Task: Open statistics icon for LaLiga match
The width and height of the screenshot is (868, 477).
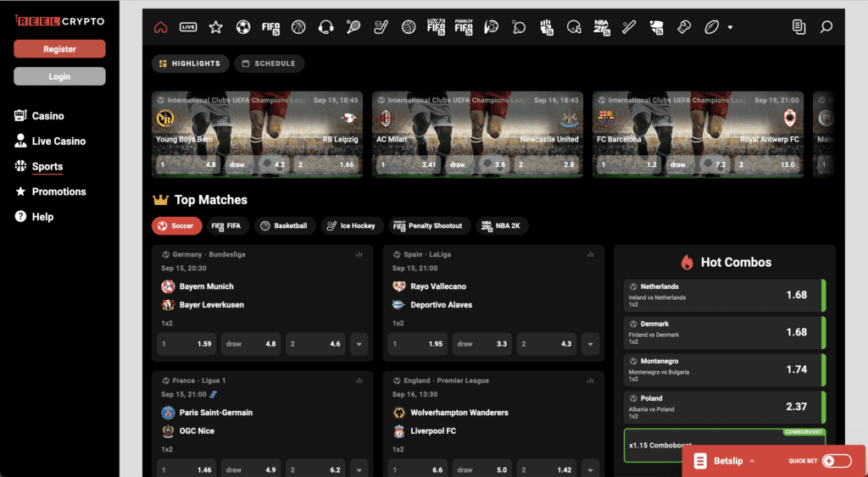Action: [590, 254]
